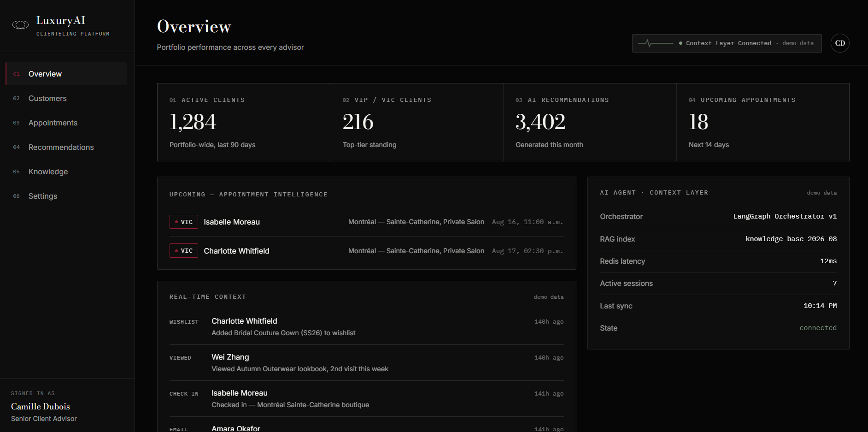Image resolution: width=868 pixels, height=432 pixels.
Task: Open Charlotte Whitfield's appointment row
Action: pyautogui.click(x=366, y=251)
